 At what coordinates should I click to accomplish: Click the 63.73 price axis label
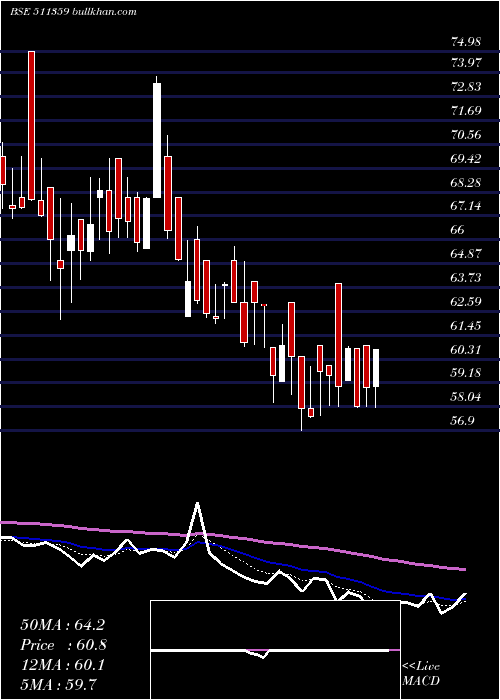click(466, 278)
